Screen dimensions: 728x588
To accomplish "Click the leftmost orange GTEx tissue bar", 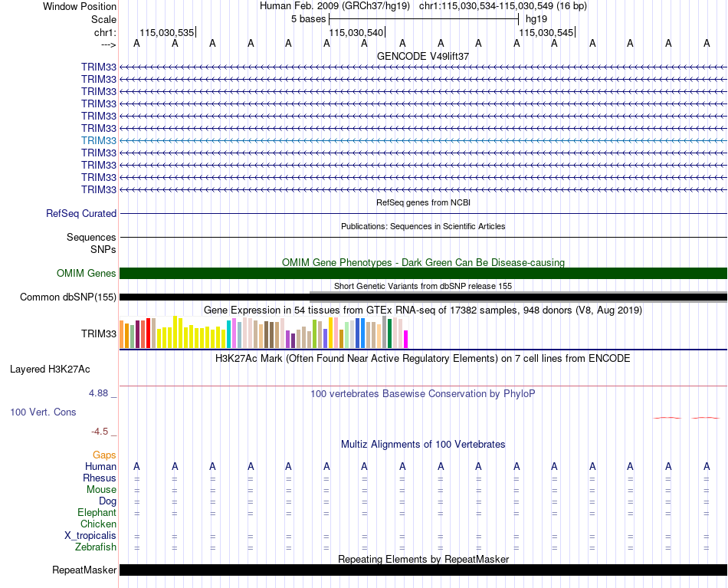I will coord(122,334).
